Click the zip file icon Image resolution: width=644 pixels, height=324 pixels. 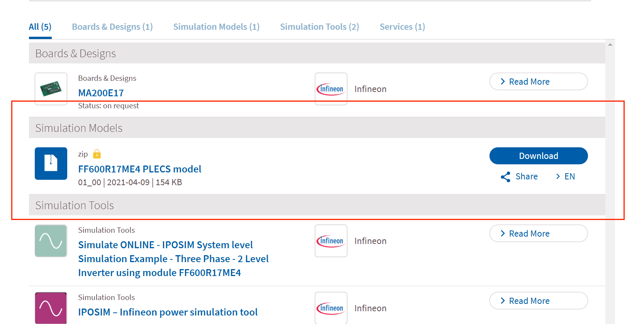[51, 164]
